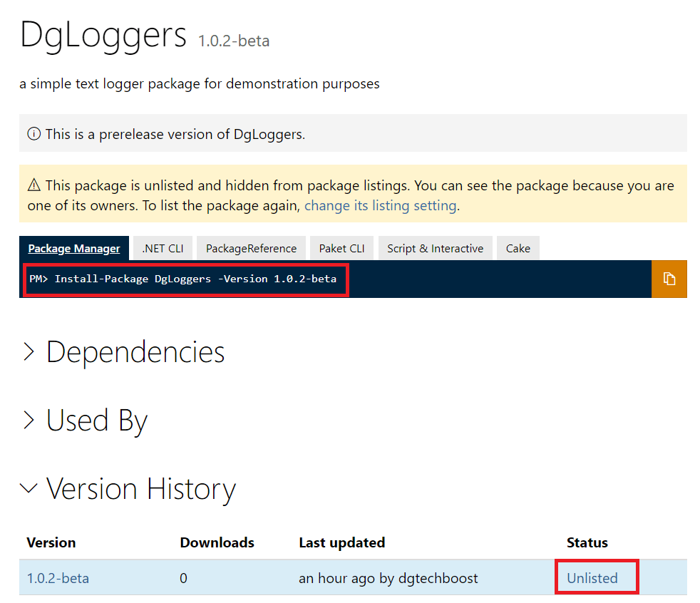700x603 pixels.
Task: Open the Cake tab
Action: coord(518,248)
